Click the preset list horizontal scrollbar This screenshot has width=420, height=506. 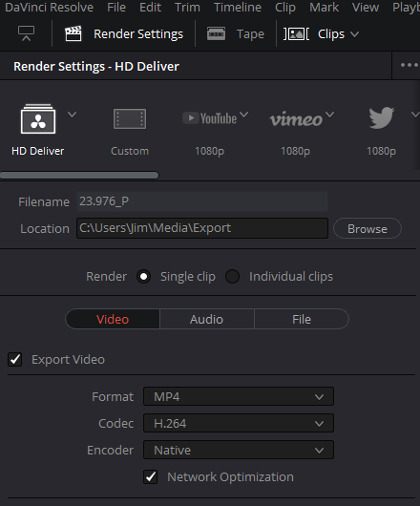79,176
